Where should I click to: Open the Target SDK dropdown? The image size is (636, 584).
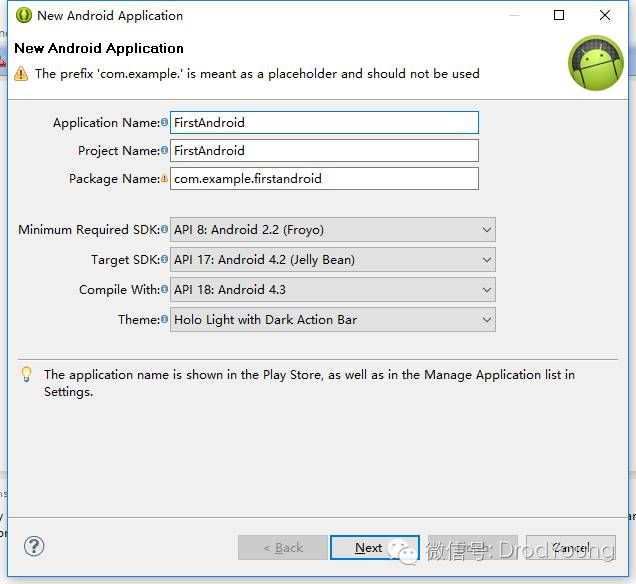point(333,260)
